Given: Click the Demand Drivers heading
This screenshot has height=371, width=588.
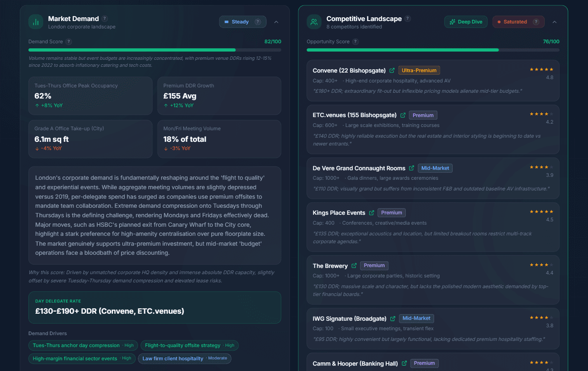Looking at the screenshot, I should pos(47,333).
